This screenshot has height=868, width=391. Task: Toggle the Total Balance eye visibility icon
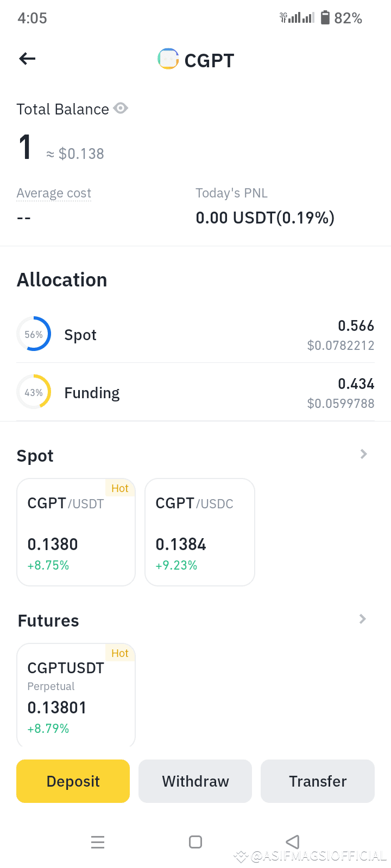click(121, 108)
